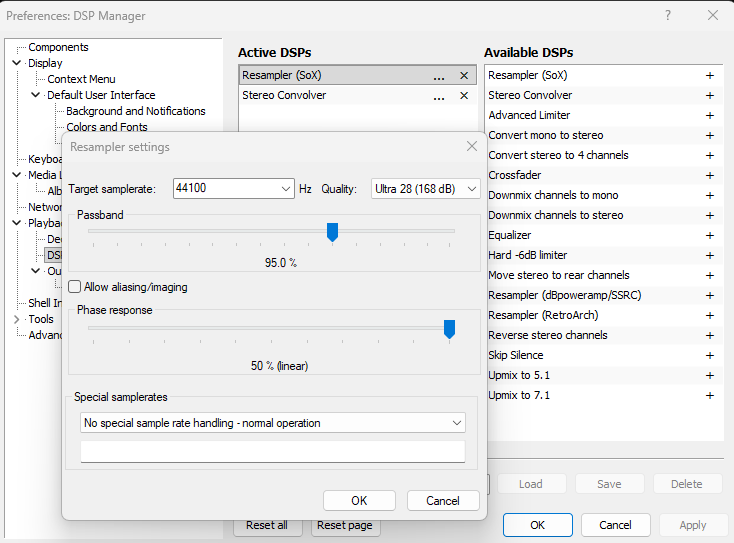Click Phase response slider thumb
The height and width of the screenshot is (543, 734).
pos(449,329)
